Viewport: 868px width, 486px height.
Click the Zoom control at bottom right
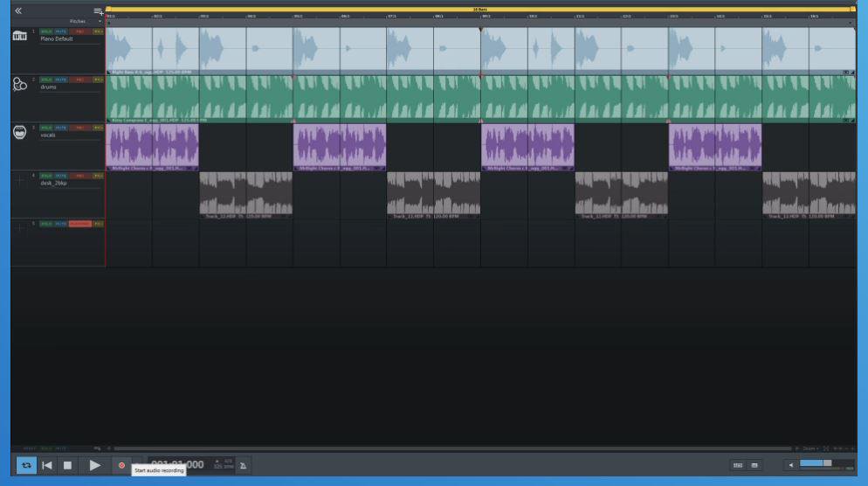pyautogui.click(x=810, y=448)
